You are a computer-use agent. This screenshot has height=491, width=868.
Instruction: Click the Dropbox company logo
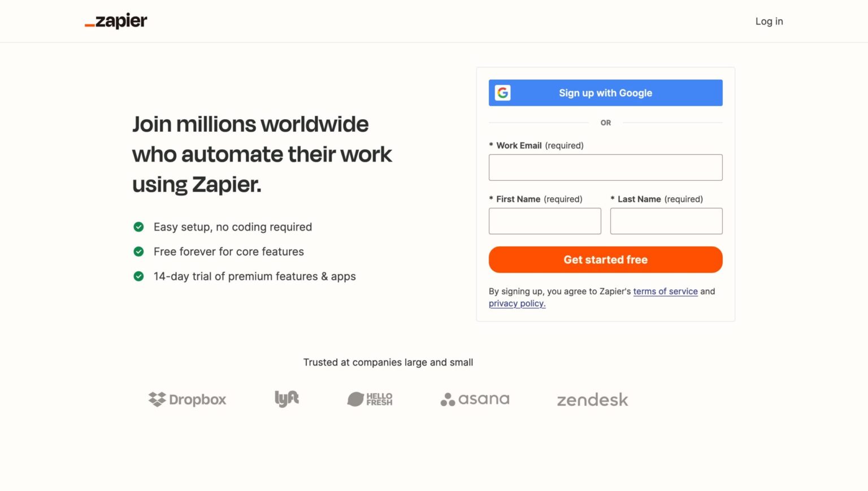[187, 399]
